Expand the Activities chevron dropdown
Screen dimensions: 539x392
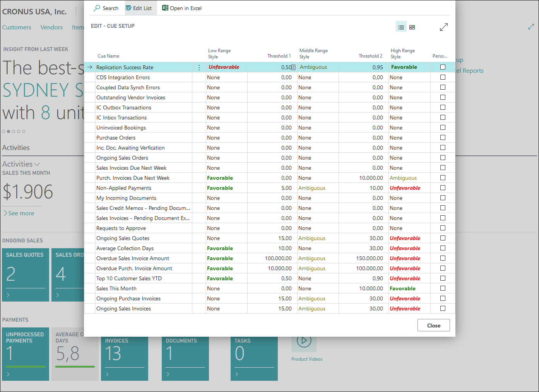[x=37, y=164]
